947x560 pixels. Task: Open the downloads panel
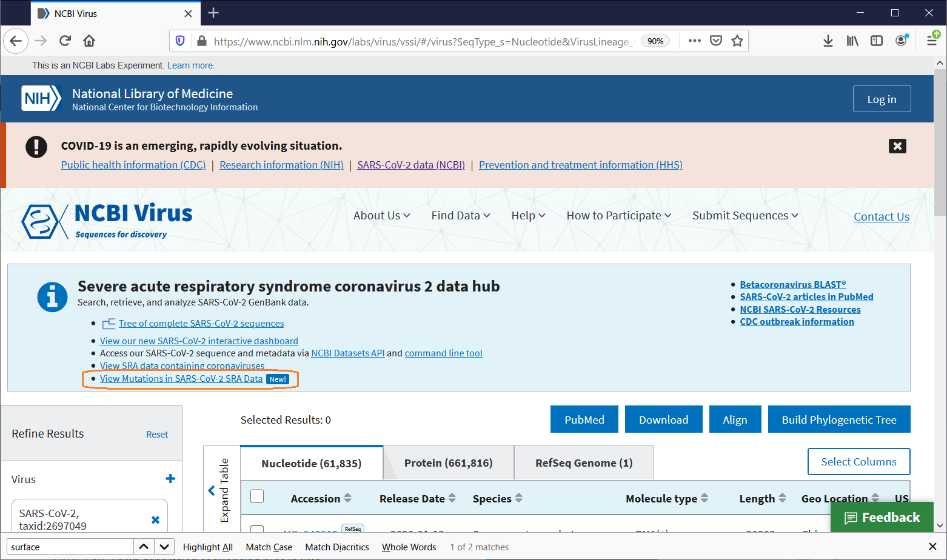point(828,41)
